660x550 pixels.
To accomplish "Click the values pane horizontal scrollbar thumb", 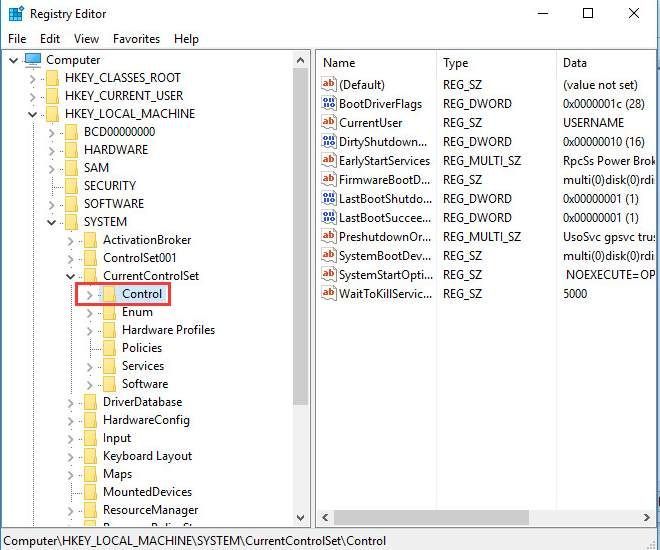I will [x=431, y=518].
